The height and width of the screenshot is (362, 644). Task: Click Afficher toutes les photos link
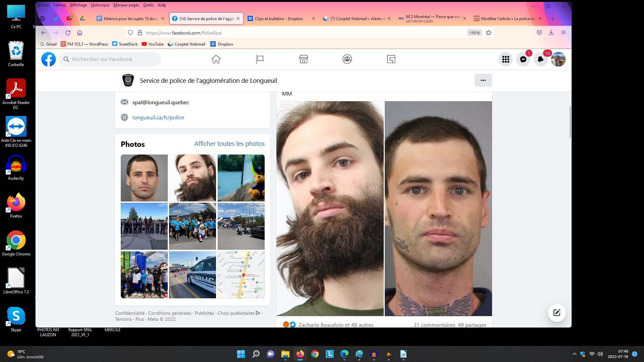coord(229,144)
